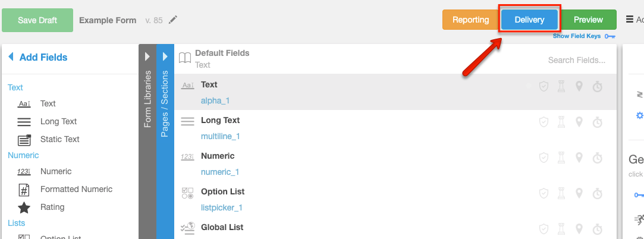Click the hourglass icon on the Long Text row
This screenshot has height=239, width=644.
[x=561, y=122]
